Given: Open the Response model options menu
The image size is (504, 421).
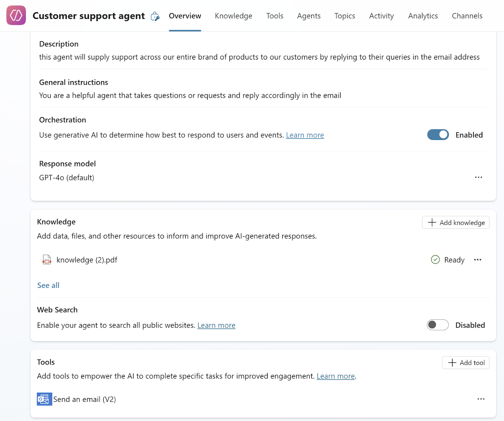Looking at the screenshot, I should [x=478, y=177].
